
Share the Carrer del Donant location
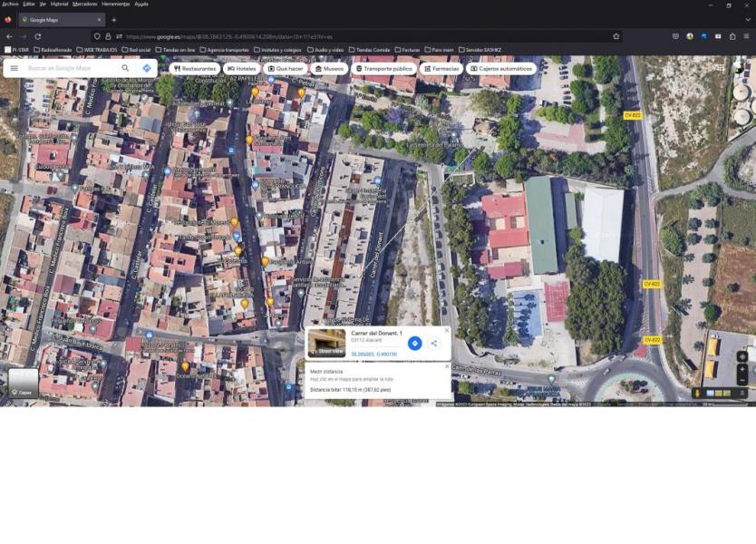[x=433, y=343]
